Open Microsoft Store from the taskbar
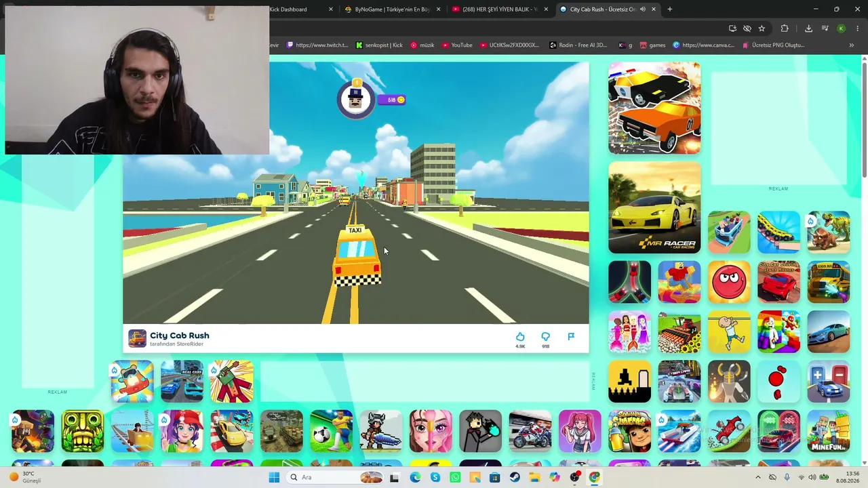 (x=494, y=477)
